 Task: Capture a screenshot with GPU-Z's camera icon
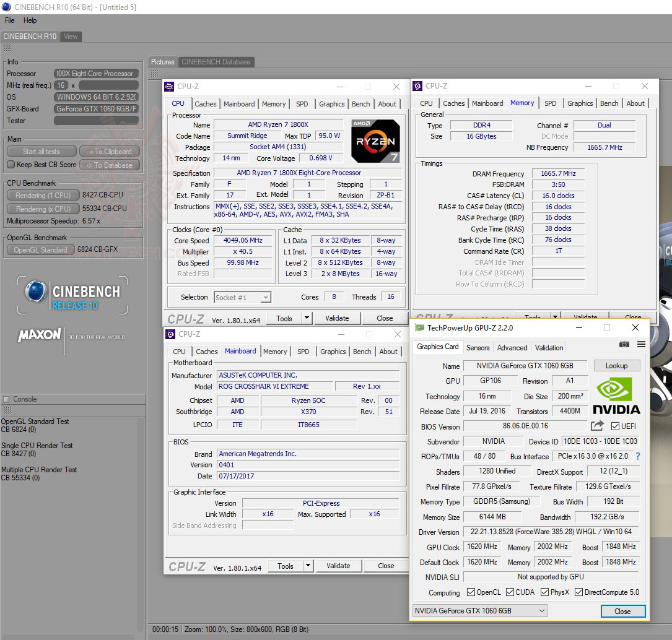pos(624,345)
